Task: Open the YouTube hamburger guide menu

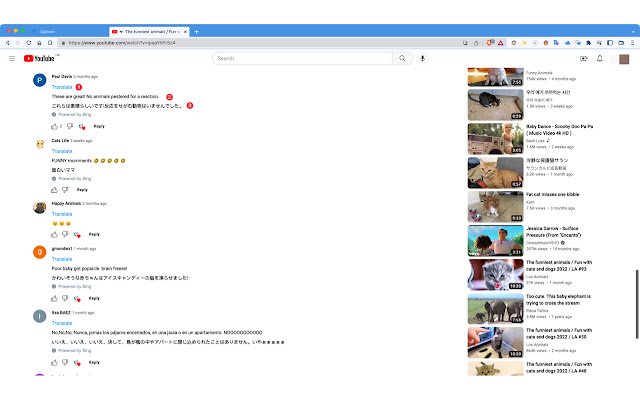Action: tap(12, 59)
